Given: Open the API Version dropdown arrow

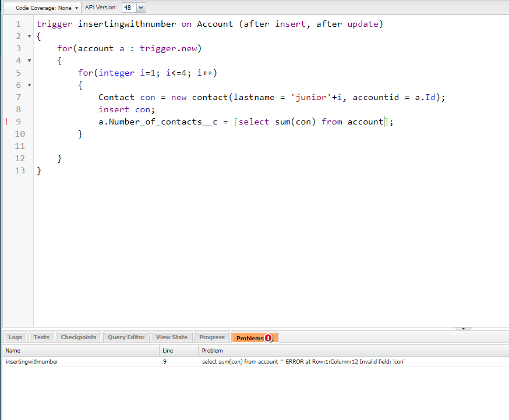Looking at the screenshot, I should pos(140,8).
